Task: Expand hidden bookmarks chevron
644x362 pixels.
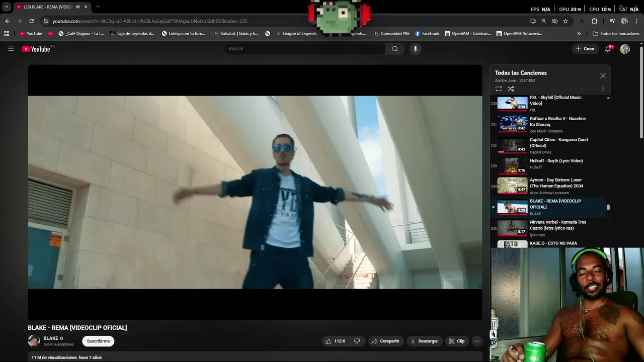Action: coord(579,34)
